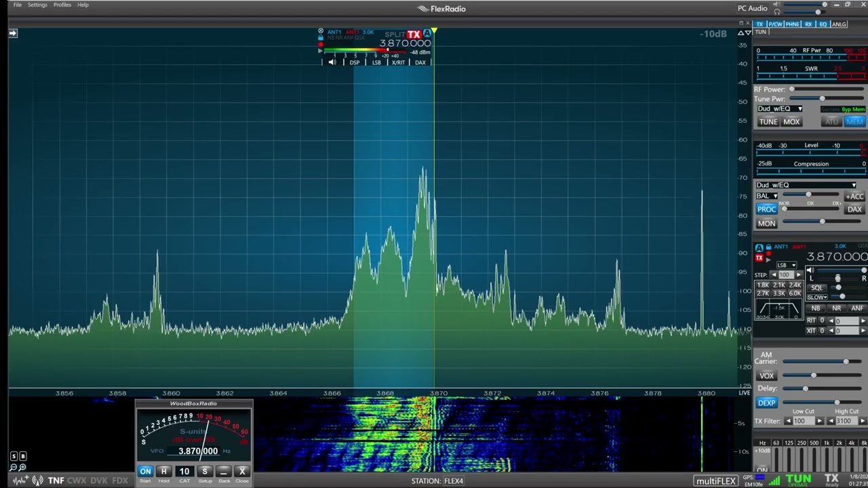Open the Dud_w/EQ mic profile dropdown
868x488 pixels.
[x=806, y=185]
